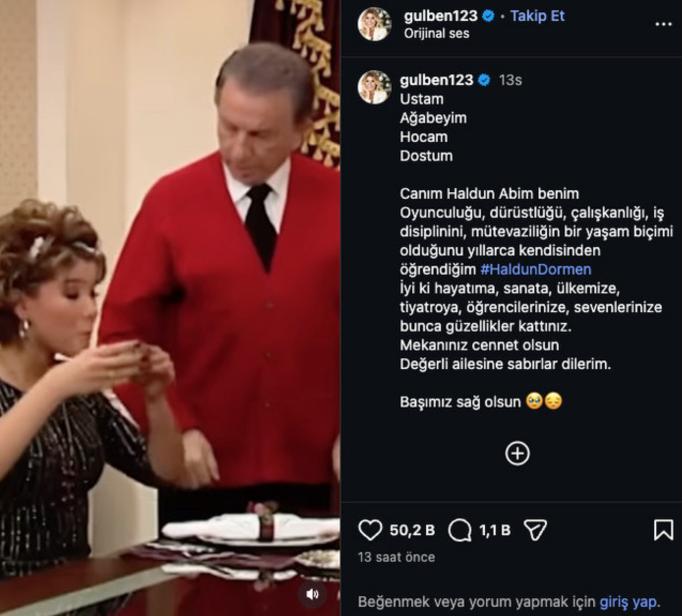Click the 13 saat önce timestamp
This screenshot has height=616, width=682.
pyautogui.click(x=396, y=557)
